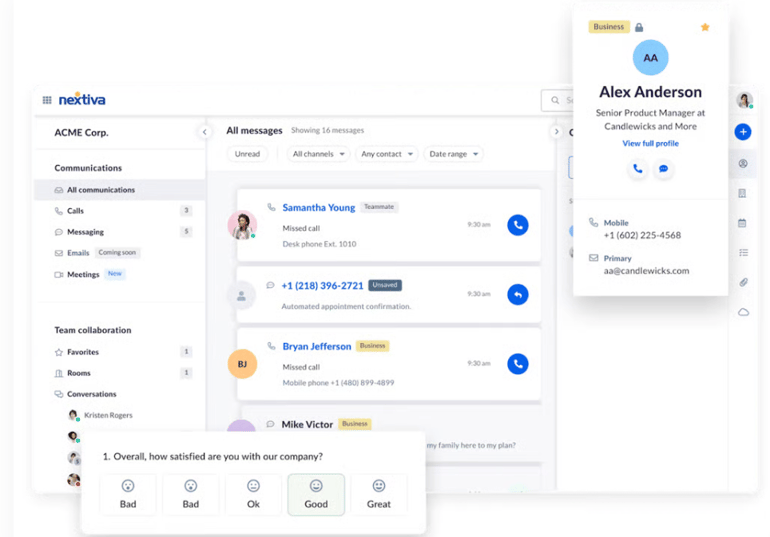Click the AA avatar on contact card

(x=651, y=58)
